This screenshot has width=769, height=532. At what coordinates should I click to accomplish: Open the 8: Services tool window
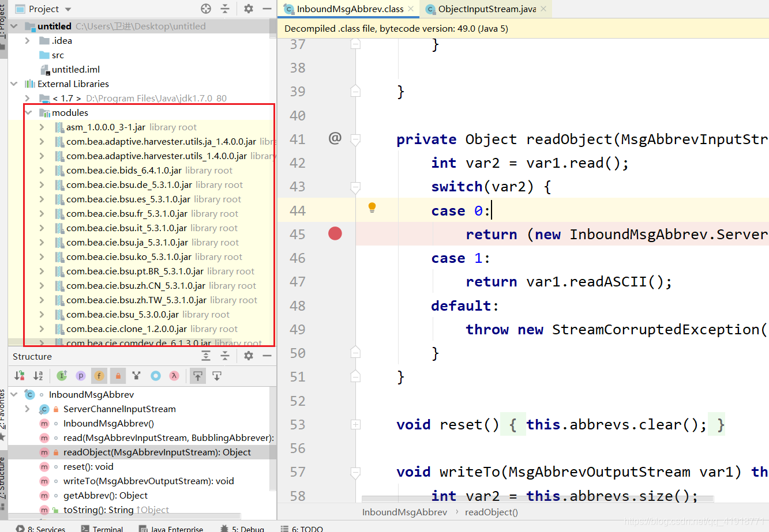tap(40, 528)
